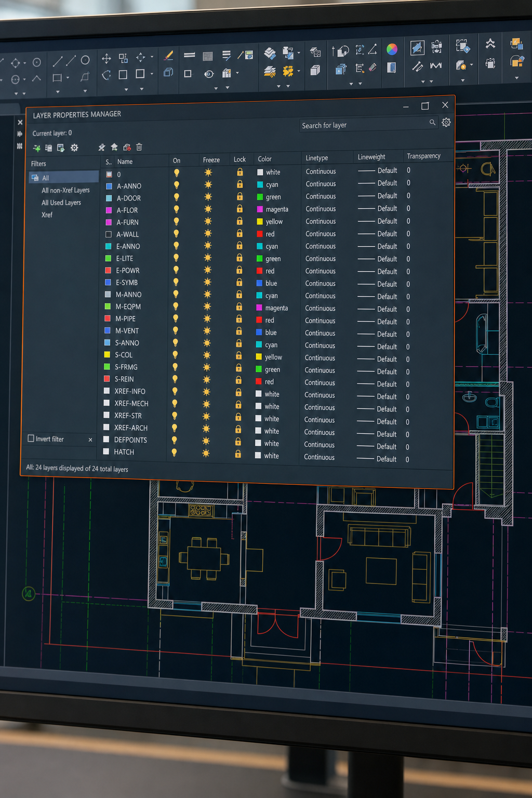Open the dropdown next to the building icon
This screenshot has width=532, height=798.
tap(237, 73)
